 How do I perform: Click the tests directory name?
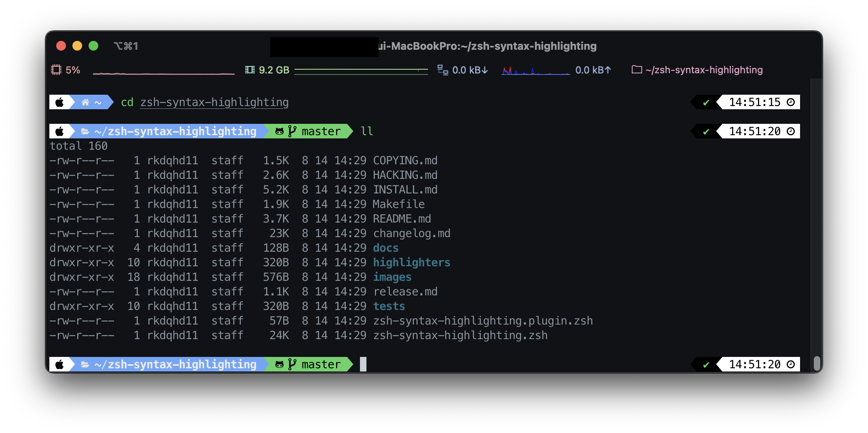[x=389, y=306]
